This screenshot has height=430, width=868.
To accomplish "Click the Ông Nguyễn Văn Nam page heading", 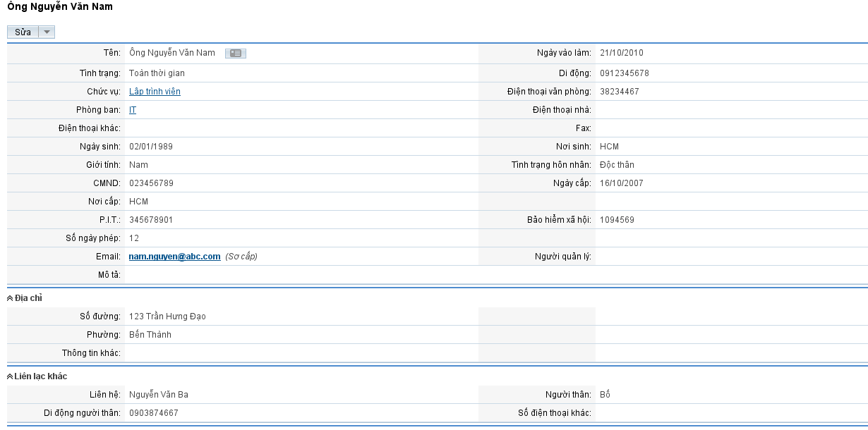I will coord(59,7).
